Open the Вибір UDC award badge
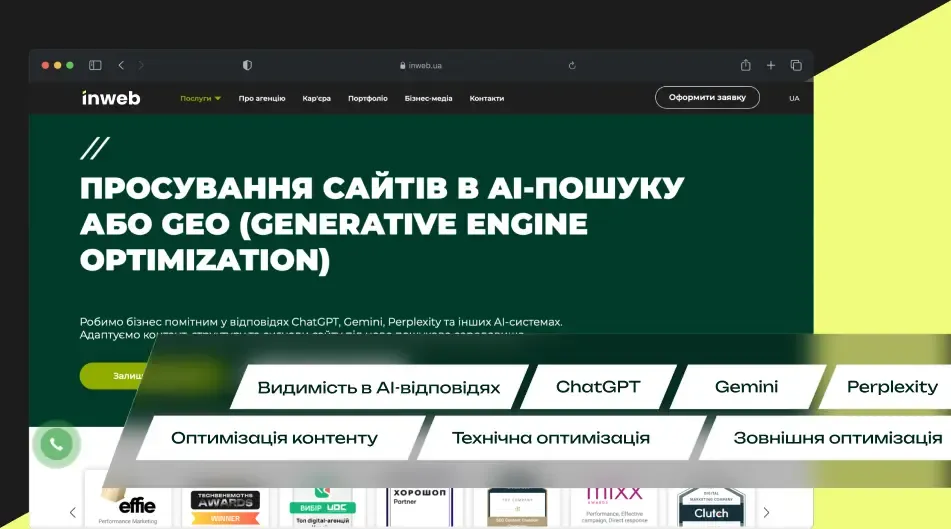 point(323,508)
